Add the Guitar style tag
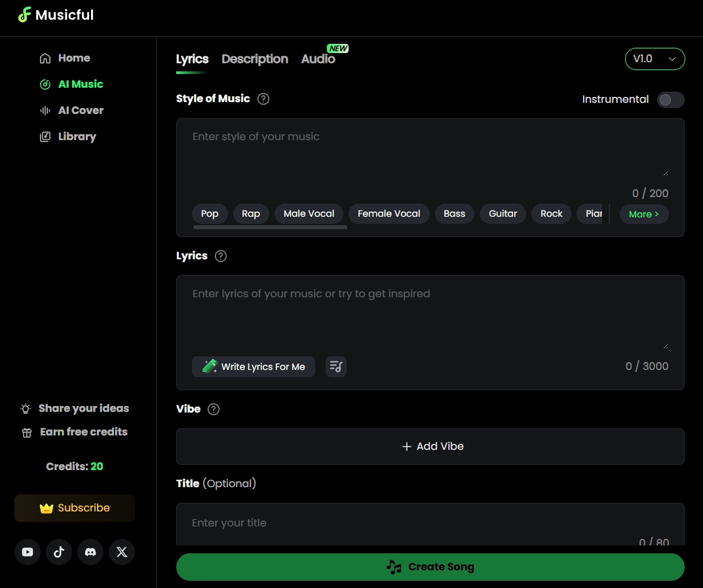 (x=503, y=213)
